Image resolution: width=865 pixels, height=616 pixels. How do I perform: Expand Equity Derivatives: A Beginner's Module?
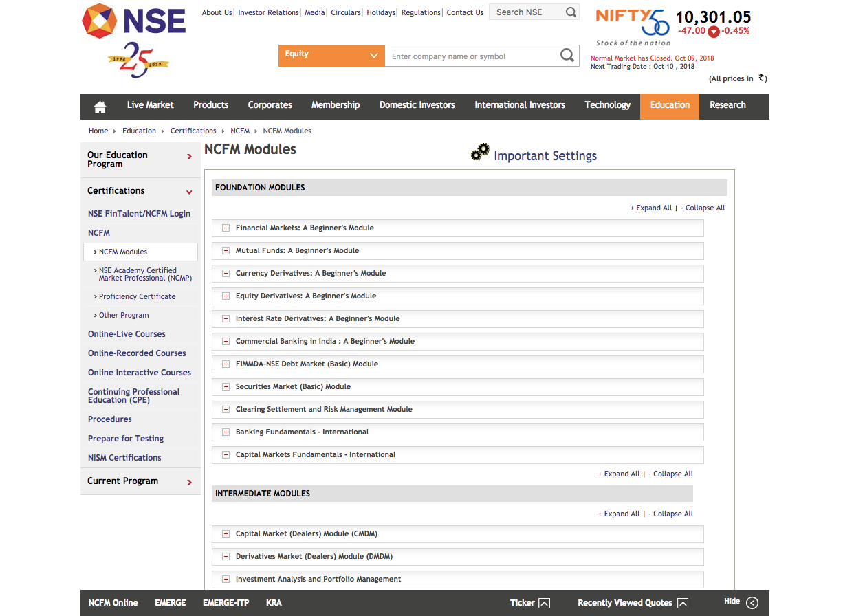pos(226,296)
